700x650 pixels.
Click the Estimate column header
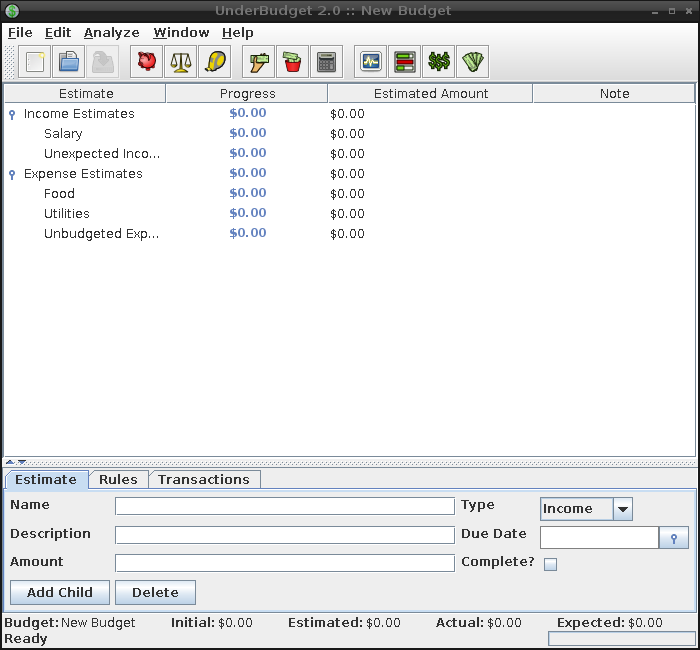(85, 93)
